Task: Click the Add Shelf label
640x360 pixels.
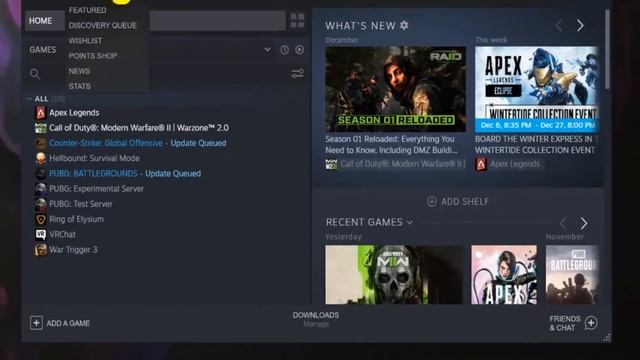Action: click(x=465, y=202)
